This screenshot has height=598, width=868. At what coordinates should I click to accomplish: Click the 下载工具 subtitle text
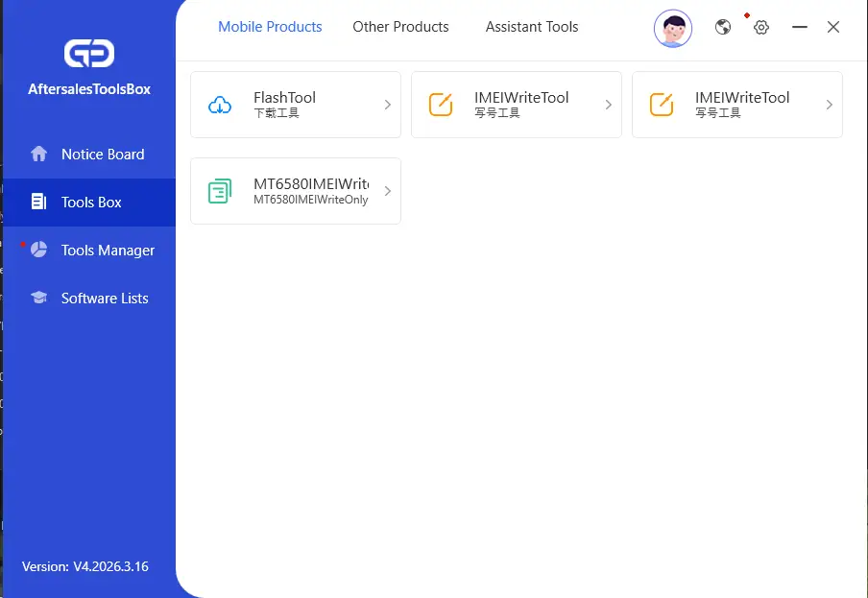tap(277, 113)
